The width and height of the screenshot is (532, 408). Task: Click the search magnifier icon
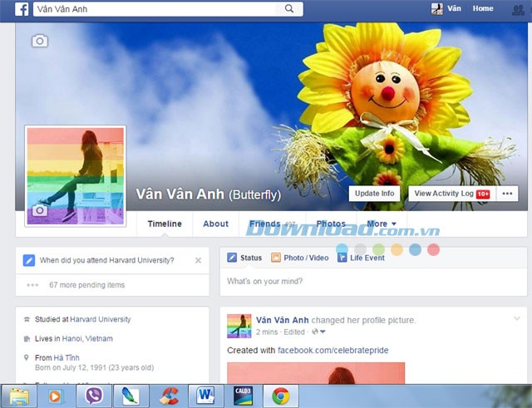(289, 9)
